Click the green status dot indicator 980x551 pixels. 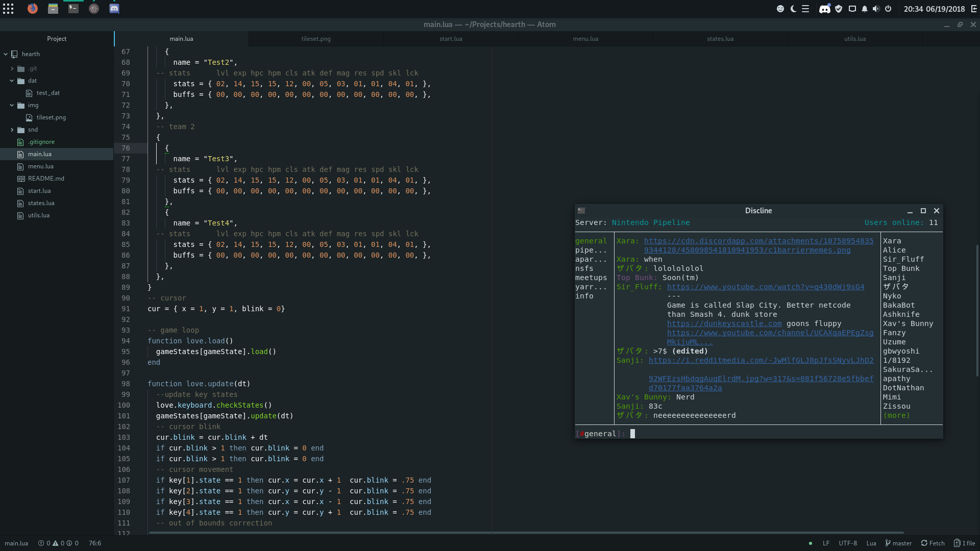tap(811, 543)
